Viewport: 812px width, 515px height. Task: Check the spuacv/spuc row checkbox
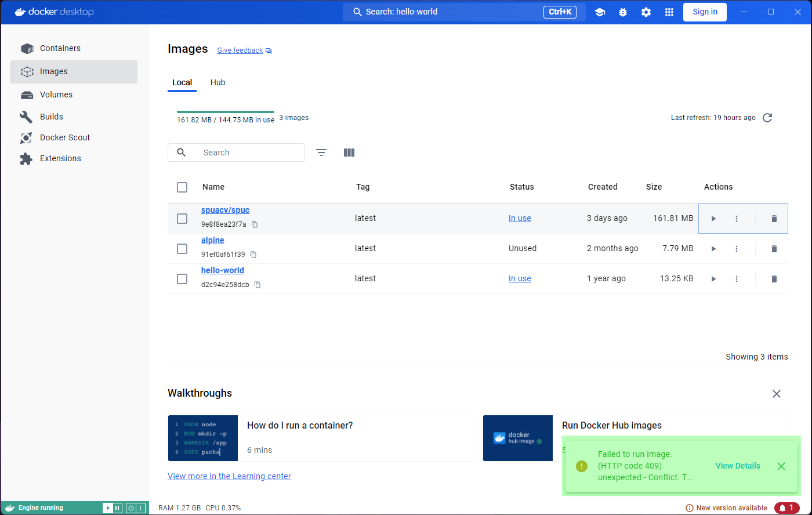(x=182, y=219)
